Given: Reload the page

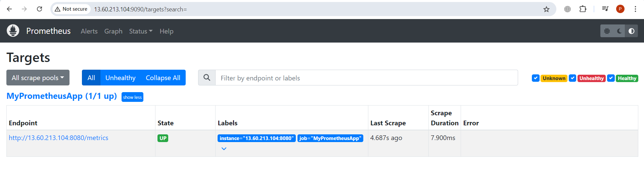Looking at the screenshot, I should pyautogui.click(x=39, y=9).
